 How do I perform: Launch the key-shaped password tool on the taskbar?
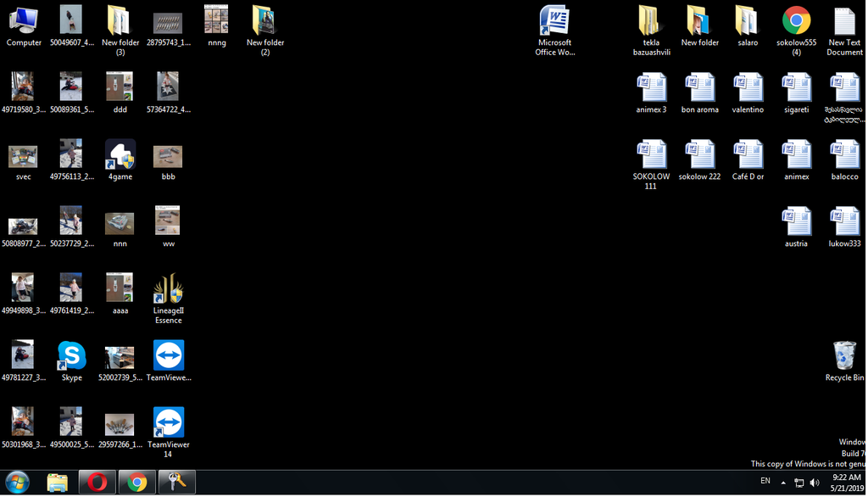176,482
